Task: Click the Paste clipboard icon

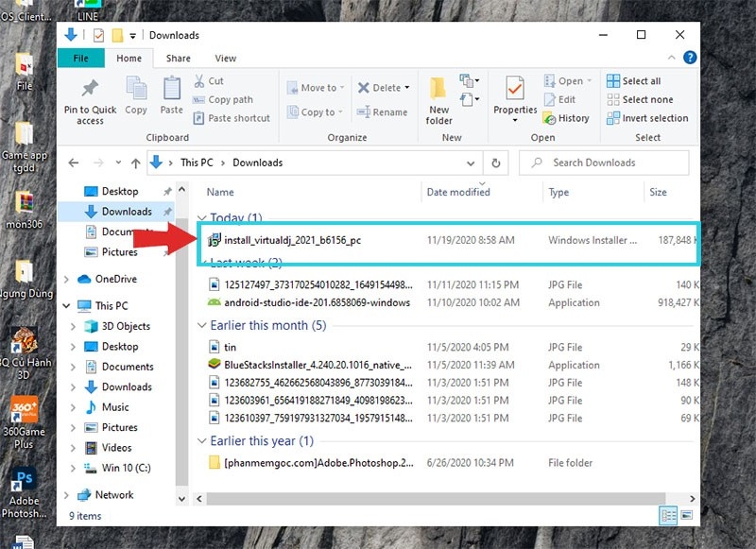Action: [172, 88]
